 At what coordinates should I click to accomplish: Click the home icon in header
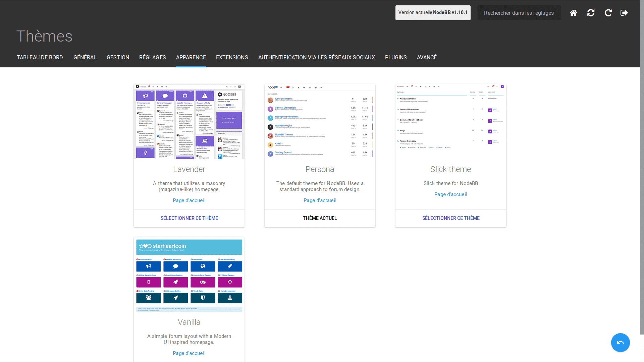(x=574, y=13)
